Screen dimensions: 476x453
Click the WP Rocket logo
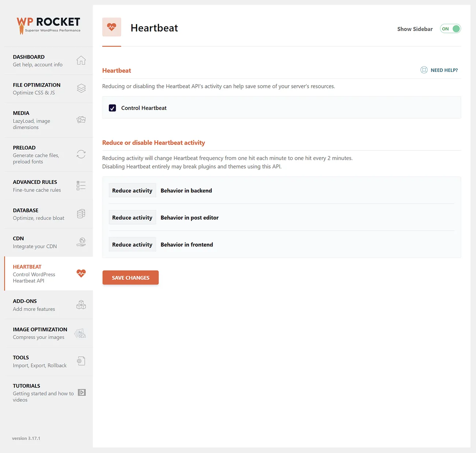pos(48,25)
